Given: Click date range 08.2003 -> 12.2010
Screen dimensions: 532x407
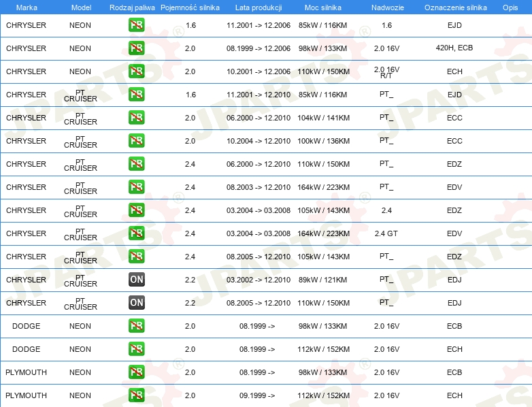Looking at the screenshot, I should click(x=259, y=187).
